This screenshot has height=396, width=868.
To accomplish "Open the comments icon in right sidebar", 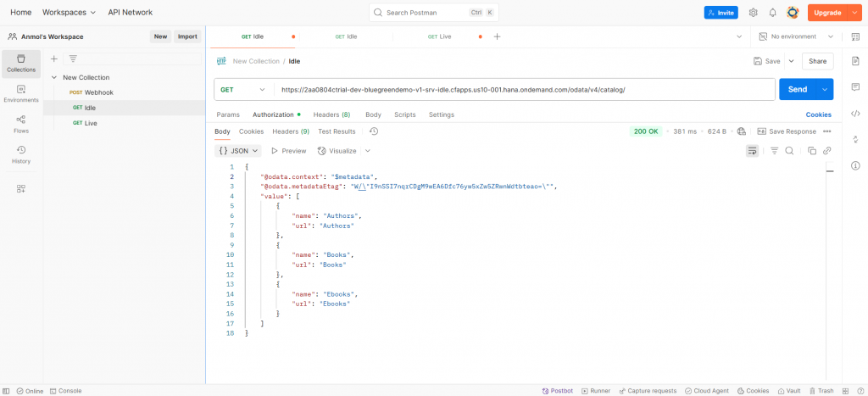I will [855, 87].
